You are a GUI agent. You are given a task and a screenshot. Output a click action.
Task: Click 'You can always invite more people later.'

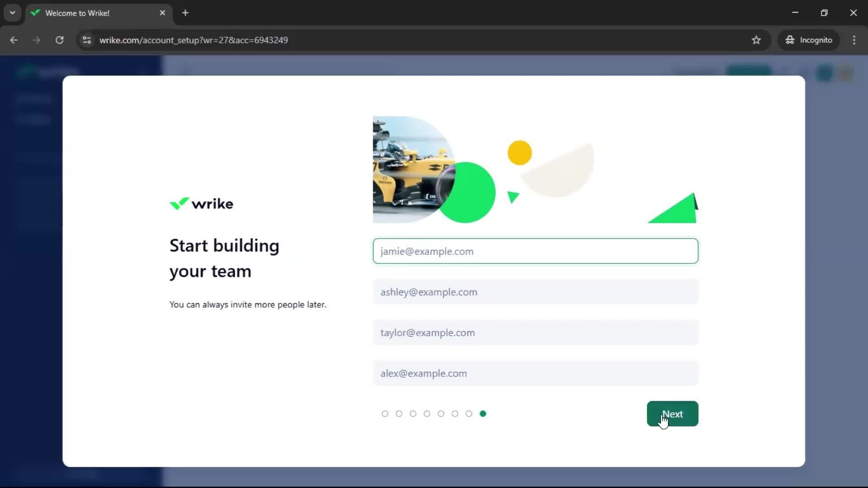pos(248,304)
